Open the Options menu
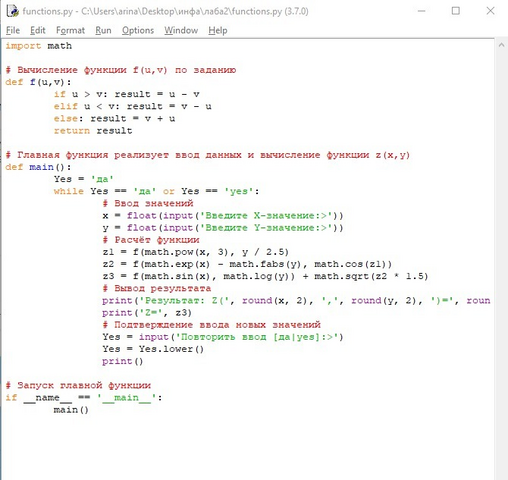This screenshot has width=508, height=480. [138, 30]
